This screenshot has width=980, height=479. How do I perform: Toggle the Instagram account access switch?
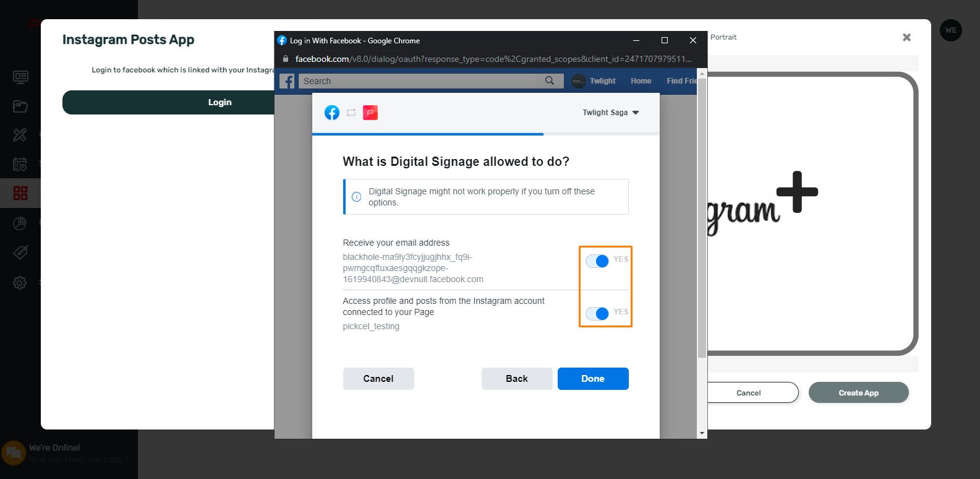[597, 313]
